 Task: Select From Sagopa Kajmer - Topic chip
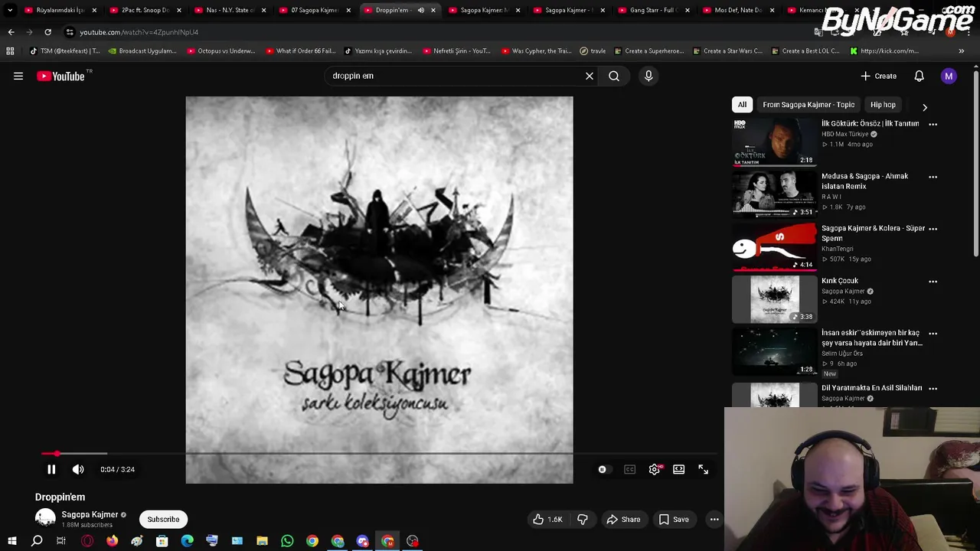(808, 104)
